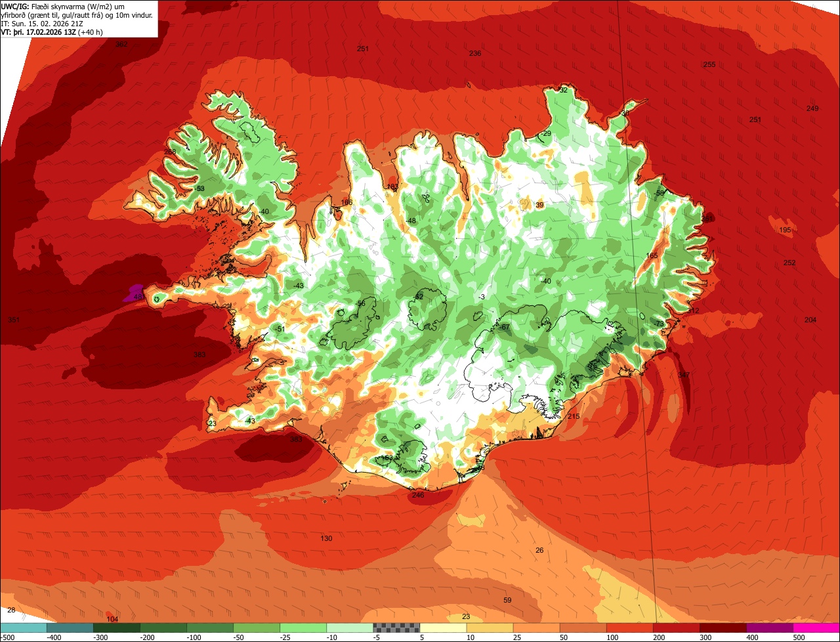840x642 pixels.
Task: Click the map value -29
Action: click(546, 133)
